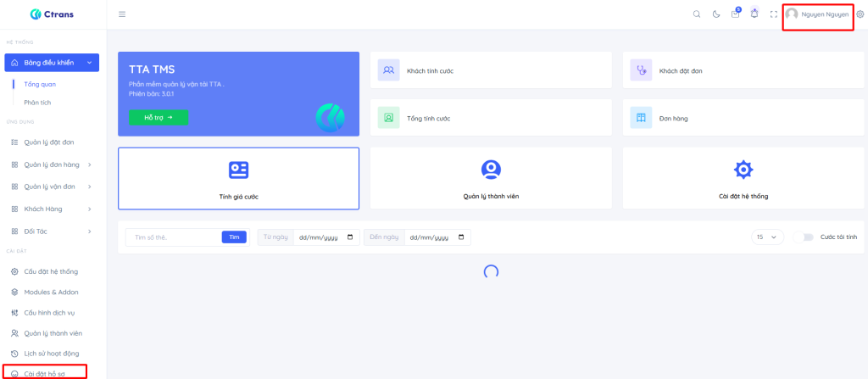This screenshot has height=379, width=868.
Task: Toggle dark mode moon icon
Action: point(716,14)
